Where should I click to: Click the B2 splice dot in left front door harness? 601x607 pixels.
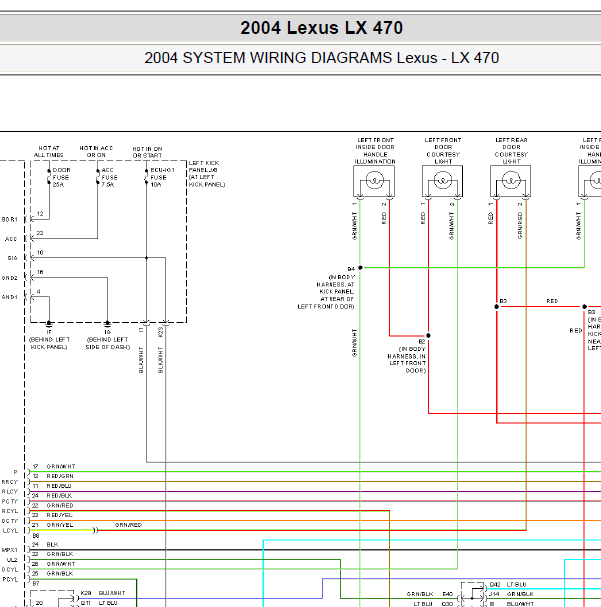coord(428,335)
